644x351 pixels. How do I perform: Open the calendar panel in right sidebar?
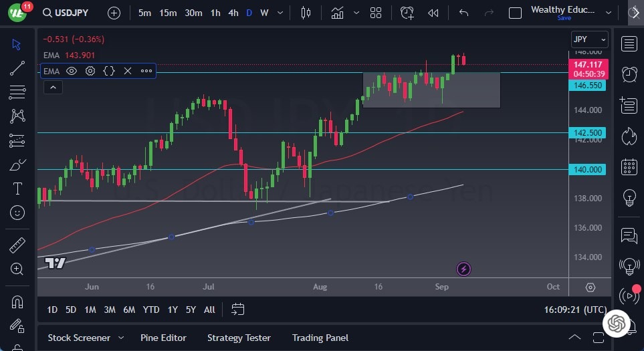coord(629,166)
